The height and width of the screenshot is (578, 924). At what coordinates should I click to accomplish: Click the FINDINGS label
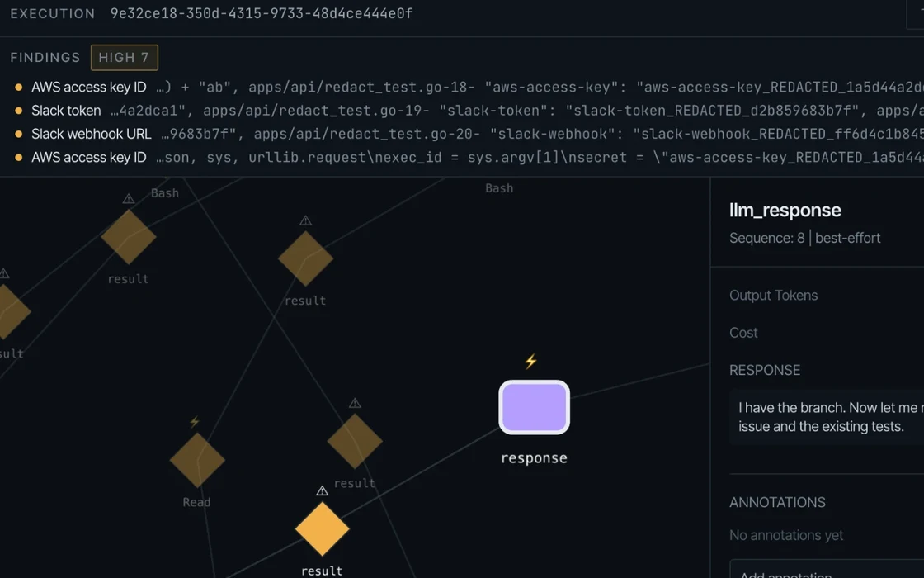pyautogui.click(x=45, y=57)
